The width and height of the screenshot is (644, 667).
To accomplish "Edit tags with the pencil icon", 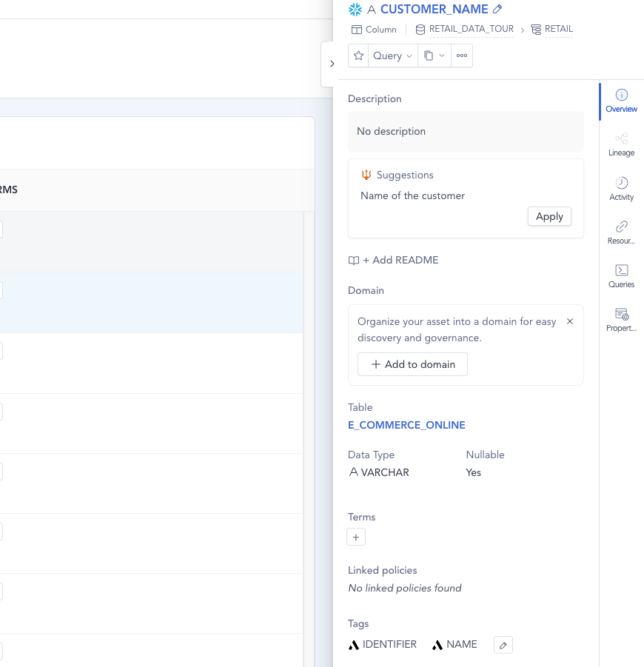I will 503,646.
